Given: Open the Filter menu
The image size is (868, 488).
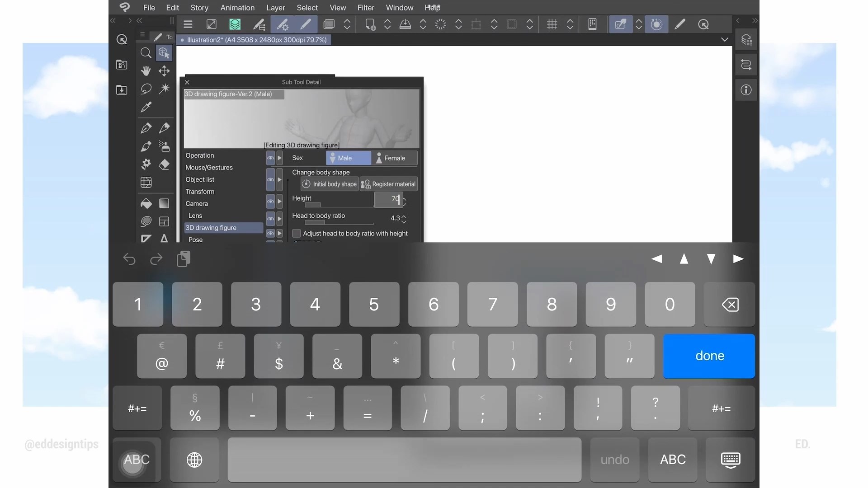Looking at the screenshot, I should click(x=365, y=8).
